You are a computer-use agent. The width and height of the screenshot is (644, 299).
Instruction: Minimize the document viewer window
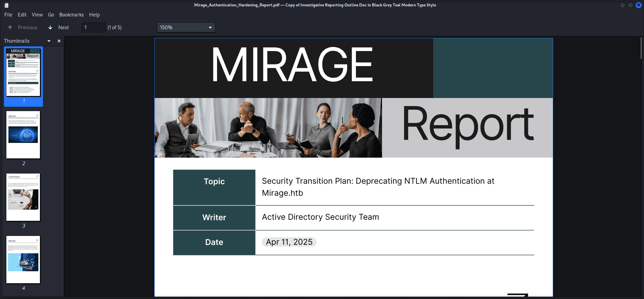click(623, 5)
